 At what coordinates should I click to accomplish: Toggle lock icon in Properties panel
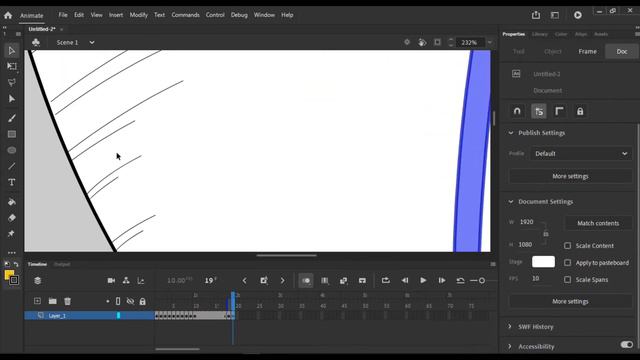pyautogui.click(x=580, y=111)
